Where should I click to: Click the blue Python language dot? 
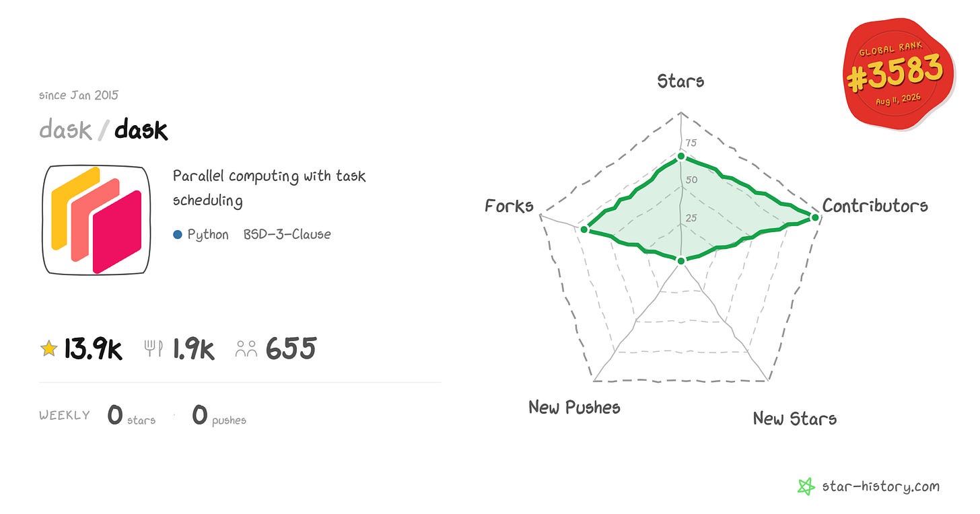click(x=178, y=235)
